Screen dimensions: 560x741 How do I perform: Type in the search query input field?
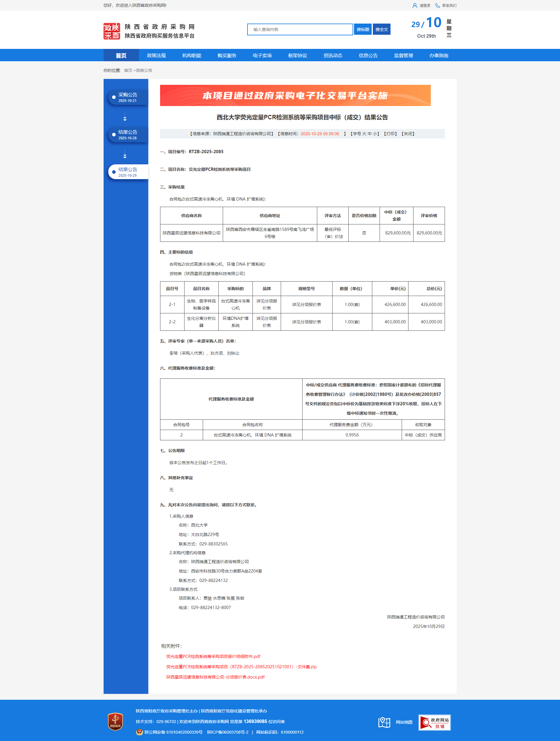(300, 29)
